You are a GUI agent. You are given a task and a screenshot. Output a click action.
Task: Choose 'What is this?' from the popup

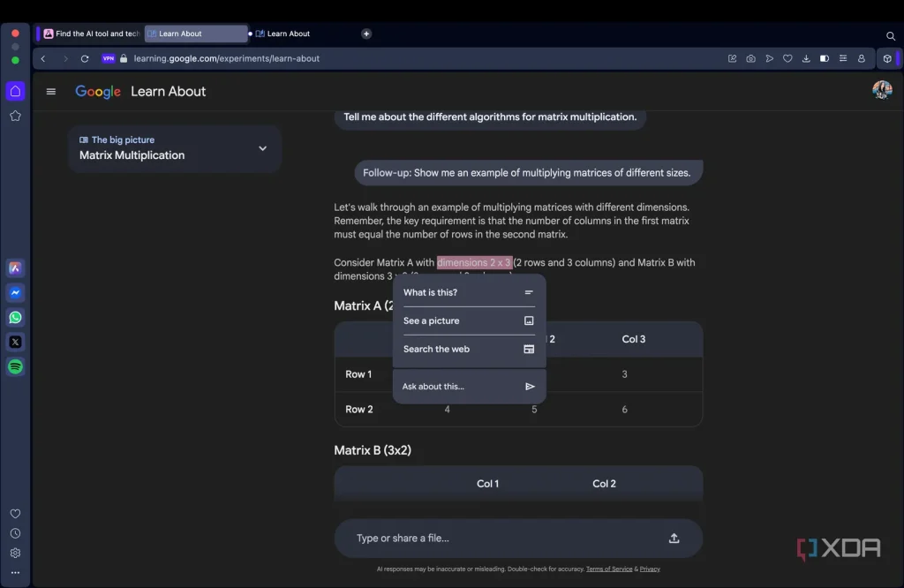coord(469,292)
